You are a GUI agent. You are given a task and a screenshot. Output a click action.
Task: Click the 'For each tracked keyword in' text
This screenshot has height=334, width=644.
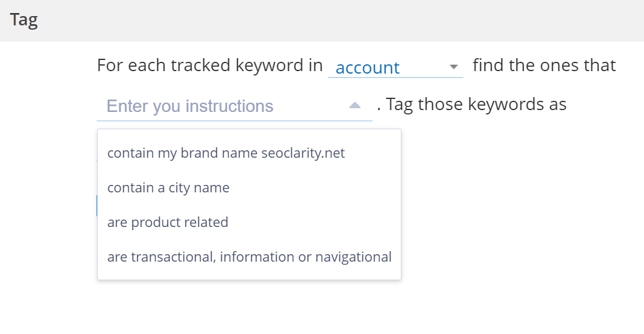(x=210, y=66)
